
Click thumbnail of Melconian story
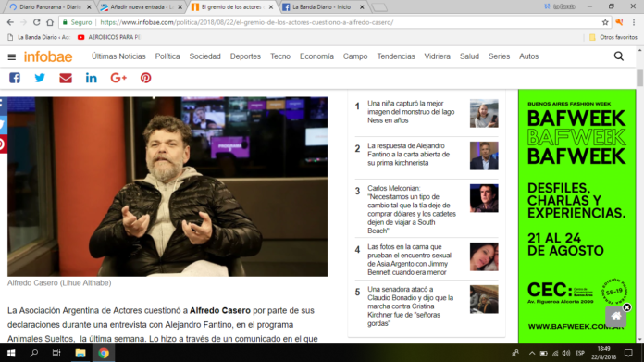(x=484, y=198)
